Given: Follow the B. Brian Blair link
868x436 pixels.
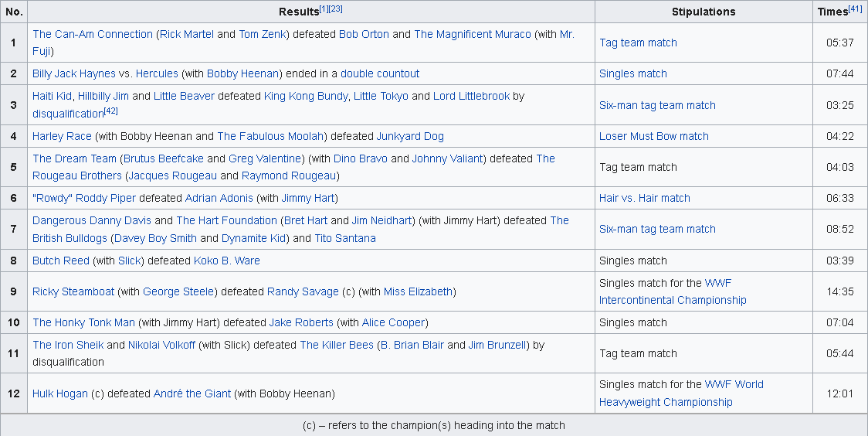Looking at the screenshot, I should click(412, 345).
